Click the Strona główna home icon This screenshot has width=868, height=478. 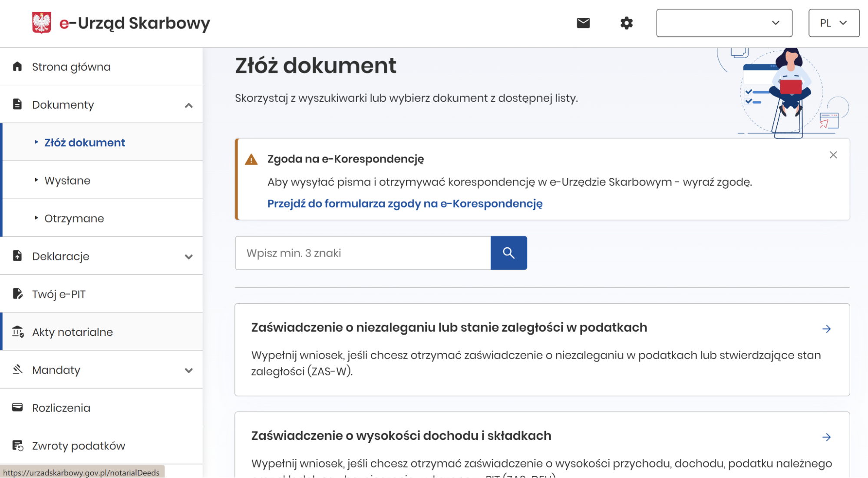pos(17,66)
